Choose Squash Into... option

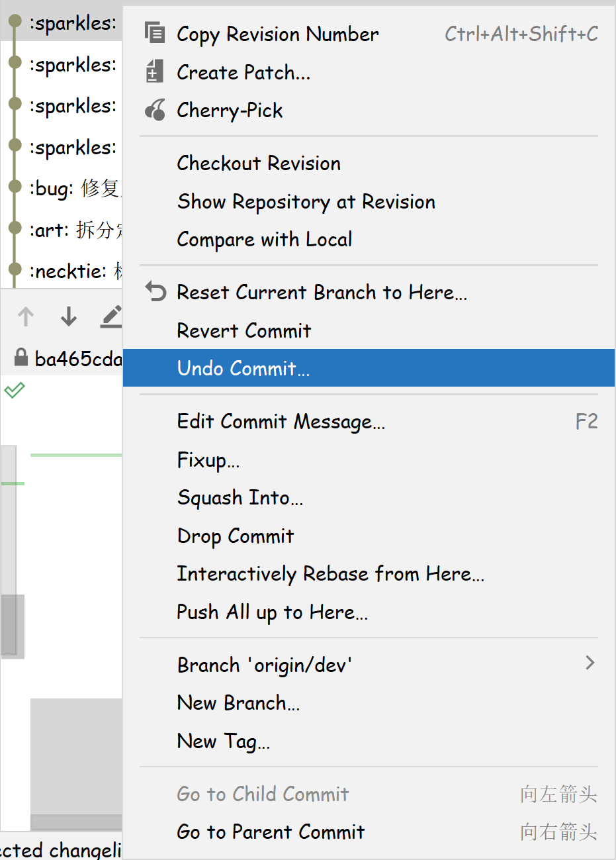point(240,498)
